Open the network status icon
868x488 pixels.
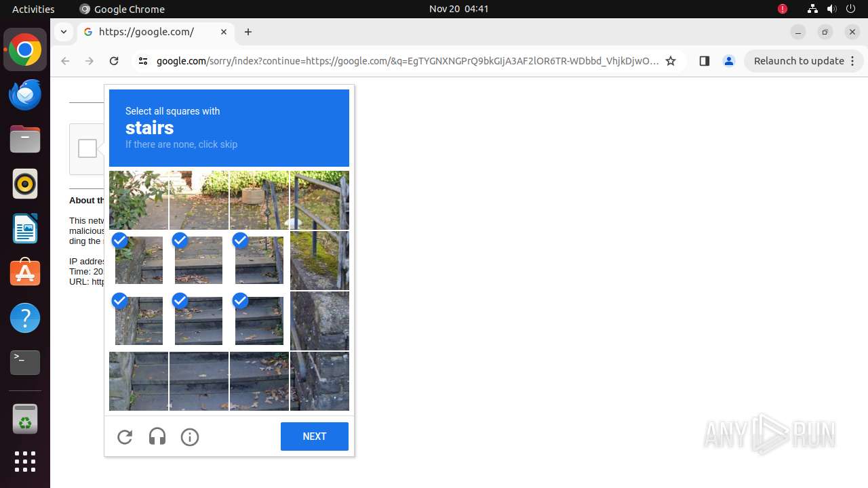(812, 9)
